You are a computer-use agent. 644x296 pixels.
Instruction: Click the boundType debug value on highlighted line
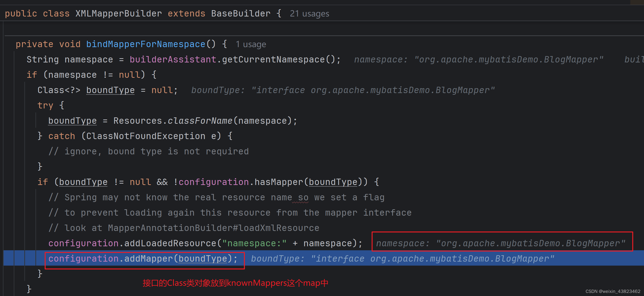[402, 259]
